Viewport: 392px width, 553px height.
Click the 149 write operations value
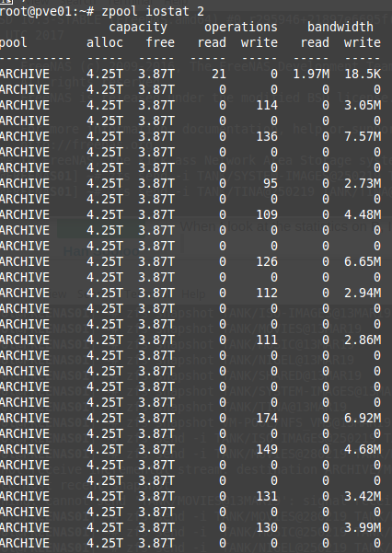tap(267, 449)
